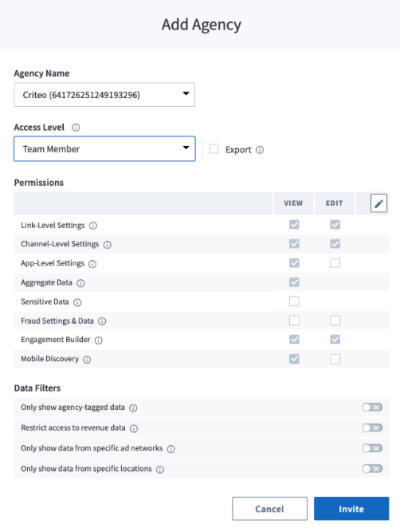Click info icon next to Access Level

(76, 128)
